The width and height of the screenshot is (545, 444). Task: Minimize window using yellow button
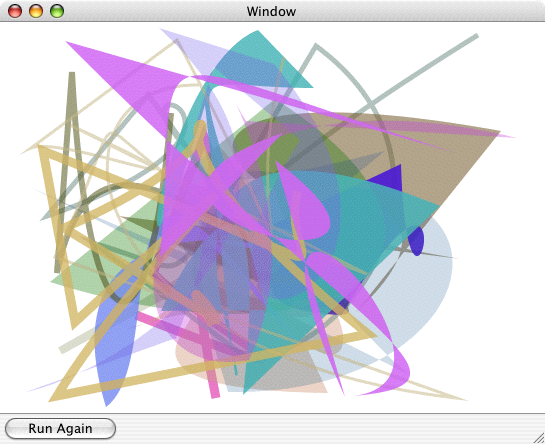coord(36,11)
